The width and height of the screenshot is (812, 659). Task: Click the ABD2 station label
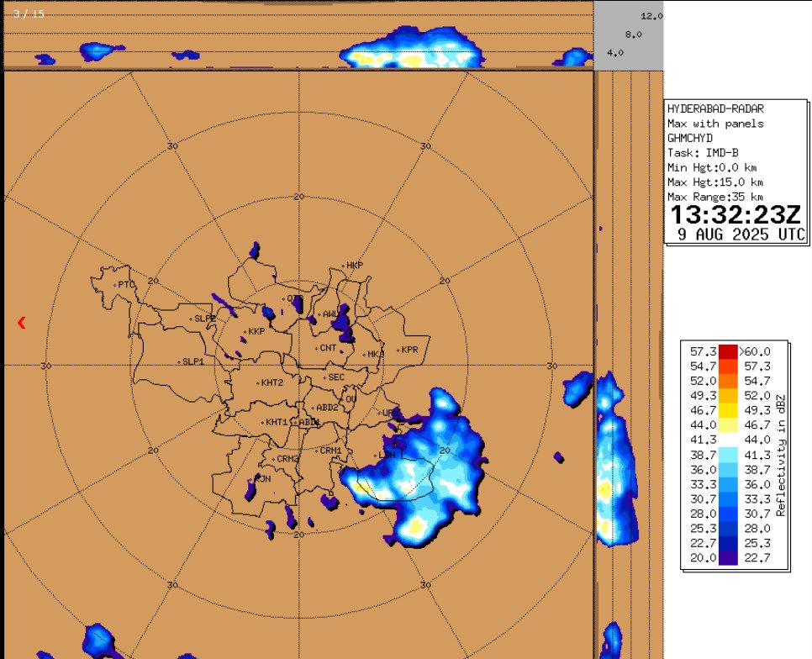tap(327, 408)
